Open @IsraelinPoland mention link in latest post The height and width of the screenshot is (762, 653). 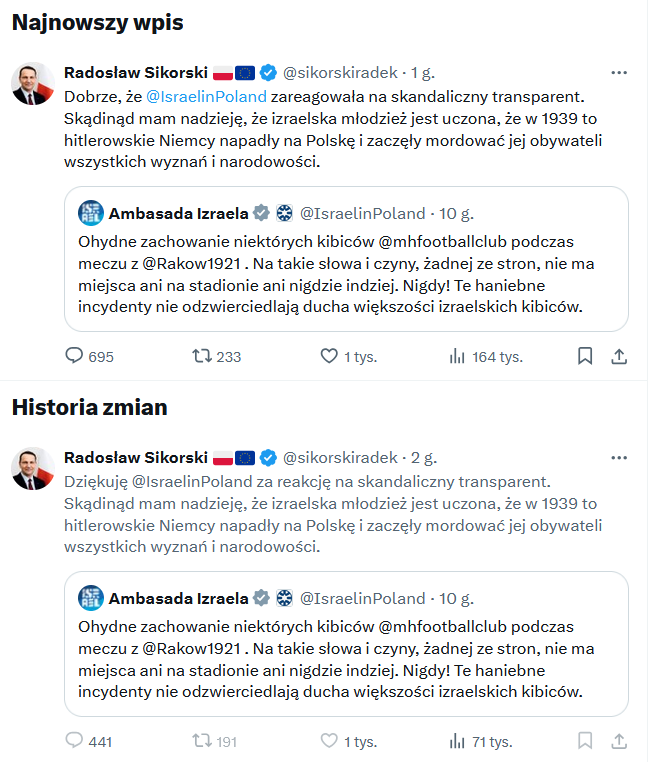[206, 97]
